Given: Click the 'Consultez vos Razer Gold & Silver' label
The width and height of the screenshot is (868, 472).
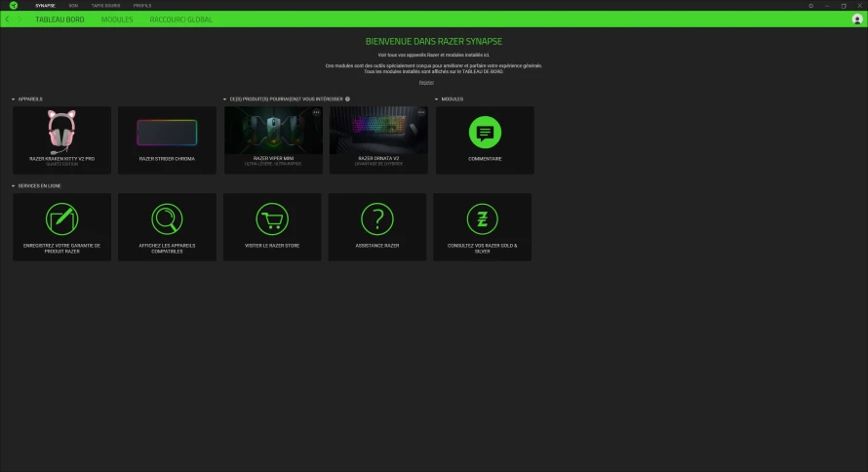Looking at the screenshot, I should [x=482, y=249].
